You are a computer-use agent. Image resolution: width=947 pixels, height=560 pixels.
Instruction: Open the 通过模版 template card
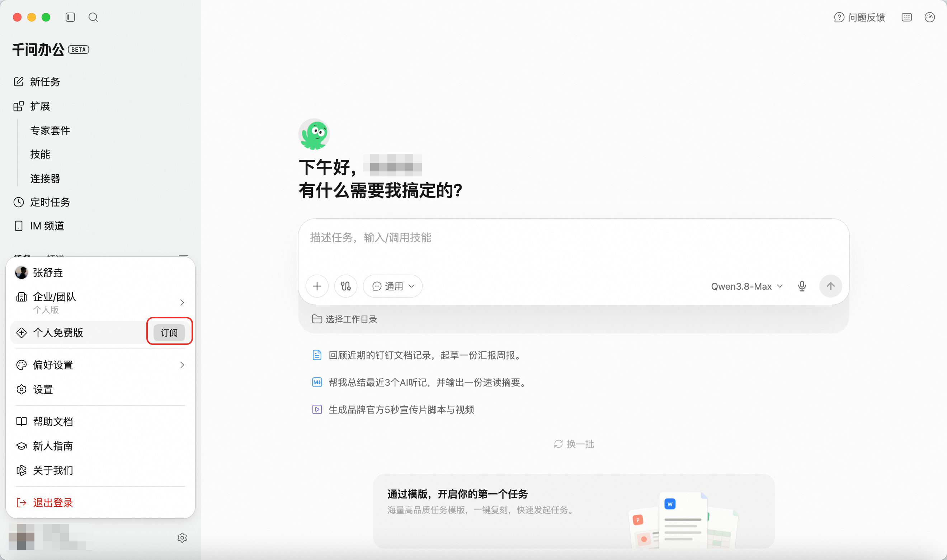(574, 511)
